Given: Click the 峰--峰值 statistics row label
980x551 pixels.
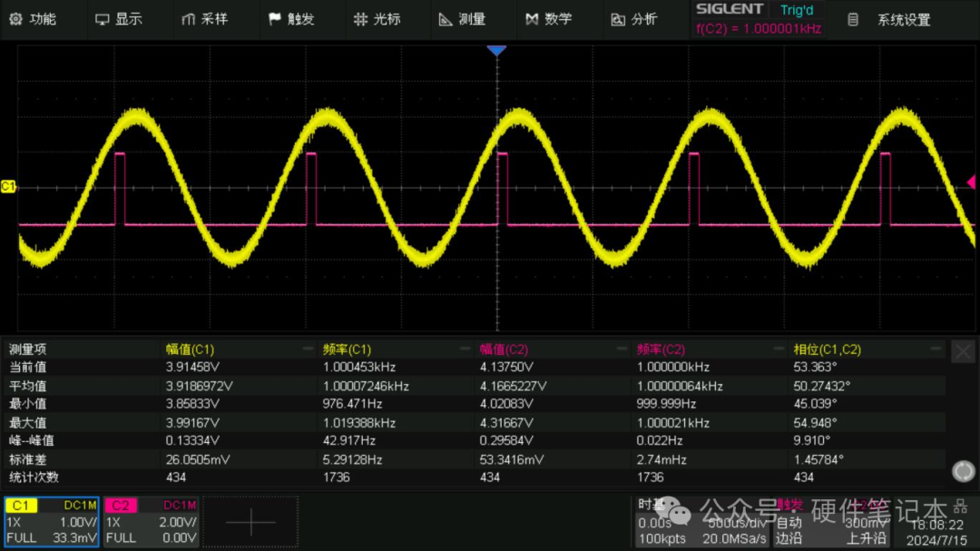Looking at the screenshot, I should pos(31,440).
